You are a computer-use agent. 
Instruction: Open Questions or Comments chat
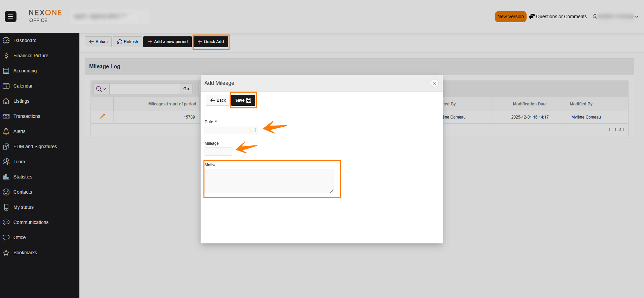[558, 16]
